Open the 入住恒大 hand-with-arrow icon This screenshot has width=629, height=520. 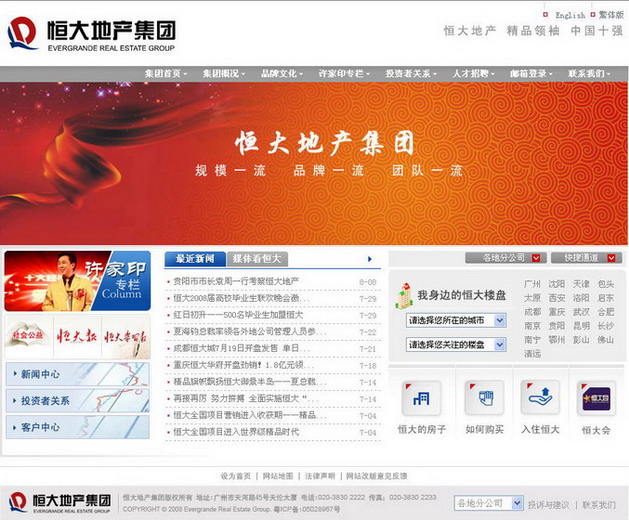(x=540, y=398)
